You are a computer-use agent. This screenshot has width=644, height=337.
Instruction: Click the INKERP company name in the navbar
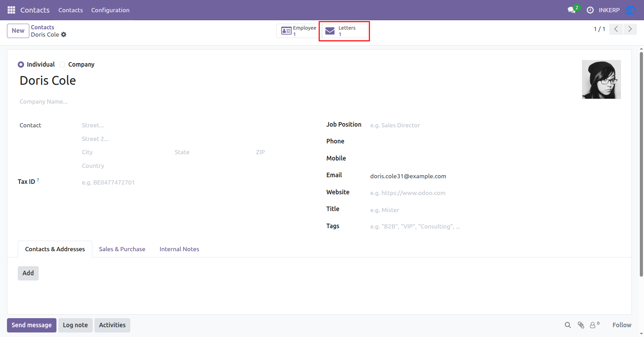(609, 10)
